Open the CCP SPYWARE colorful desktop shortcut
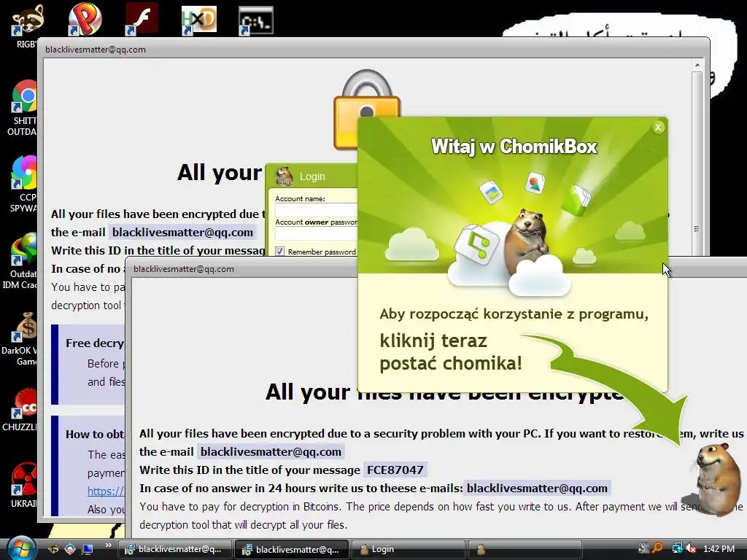This screenshot has height=560, width=747. (25, 172)
